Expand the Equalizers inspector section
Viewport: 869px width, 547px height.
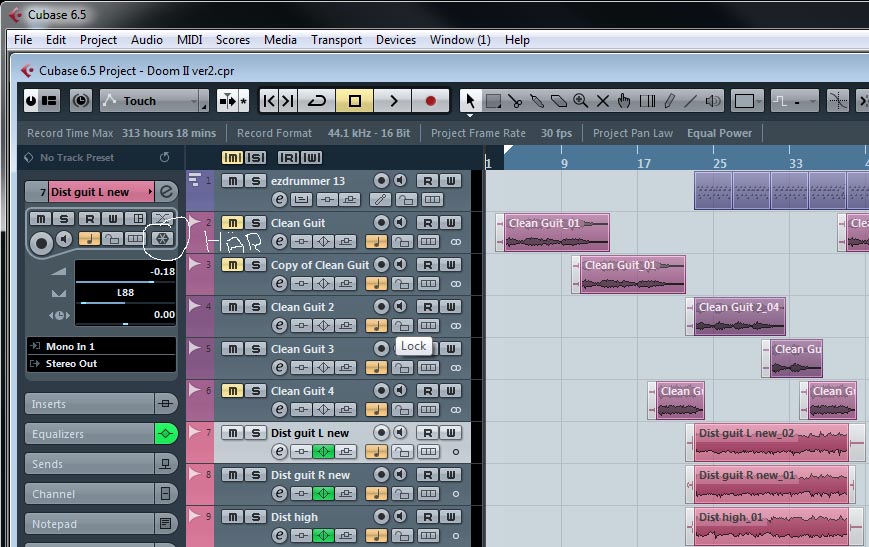point(89,433)
